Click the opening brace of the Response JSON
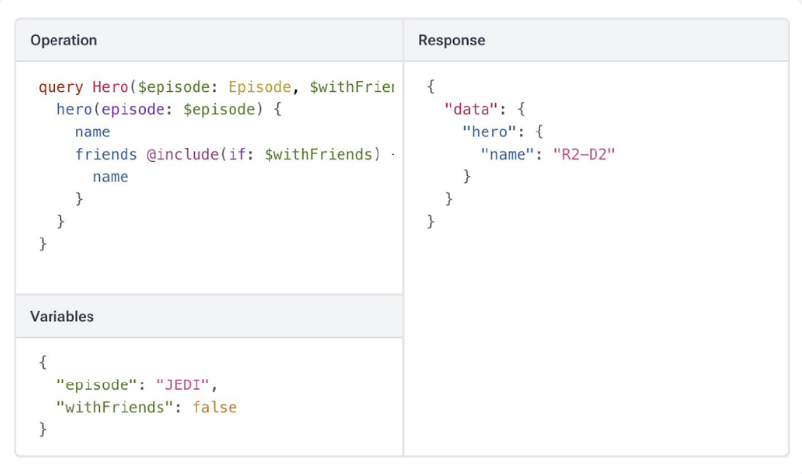Viewport: 802px width, 474px height. [431, 87]
